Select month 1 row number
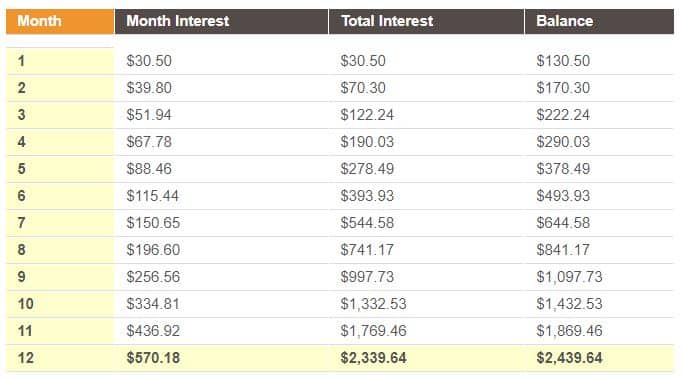This screenshot has width=682, height=378. point(21,61)
